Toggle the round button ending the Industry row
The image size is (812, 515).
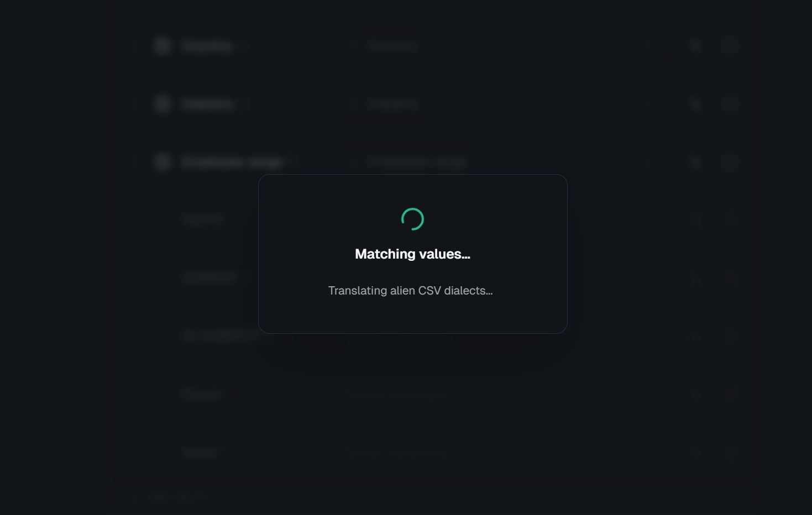(730, 104)
